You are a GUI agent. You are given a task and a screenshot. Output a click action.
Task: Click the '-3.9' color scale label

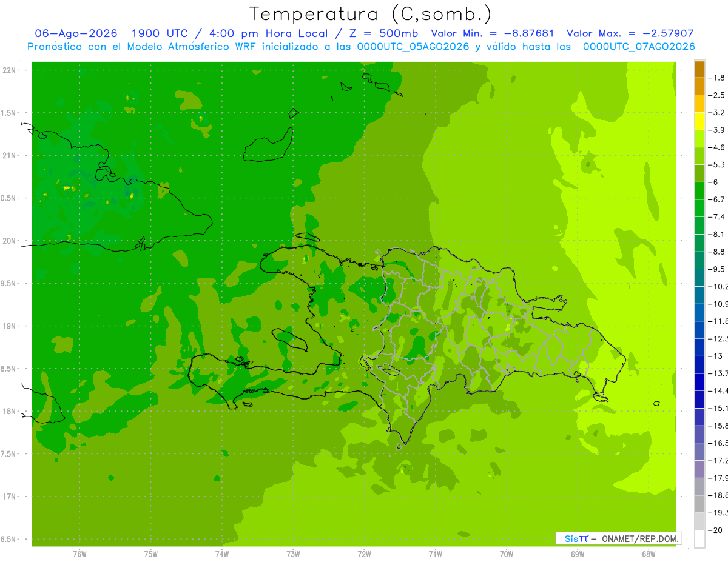point(718,130)
